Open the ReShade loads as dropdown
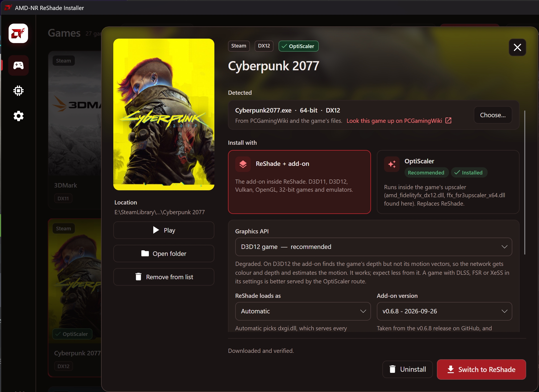 point(303,311)
